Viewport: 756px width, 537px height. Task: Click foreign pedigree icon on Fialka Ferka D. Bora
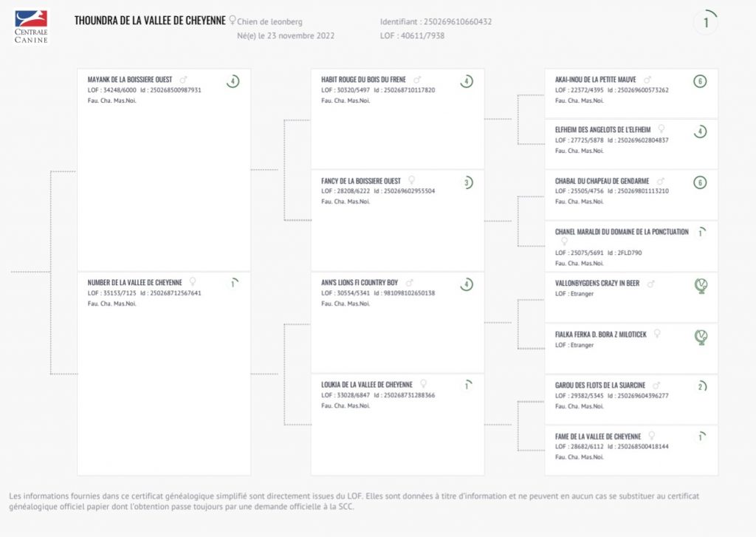(701, 336)
